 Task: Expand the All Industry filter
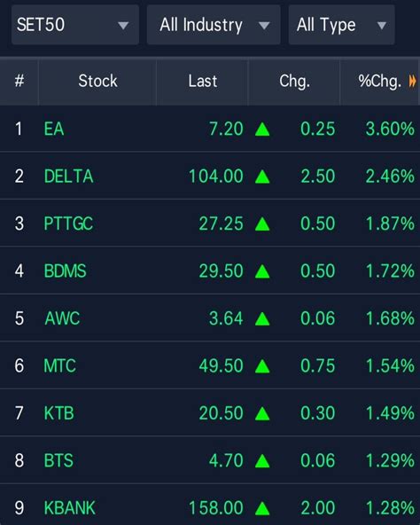(x=214, y=25)
